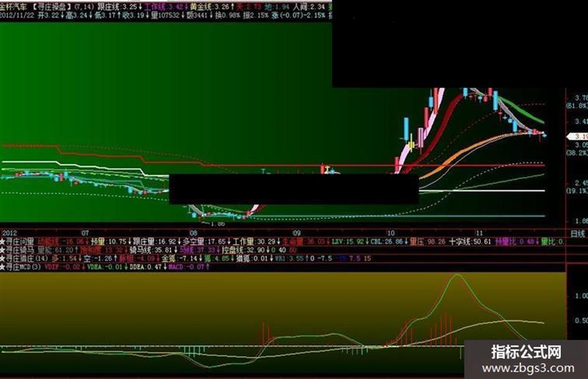Click the 10 month marker on time axis
Screen dimensions: 588x379
(390, 233)
